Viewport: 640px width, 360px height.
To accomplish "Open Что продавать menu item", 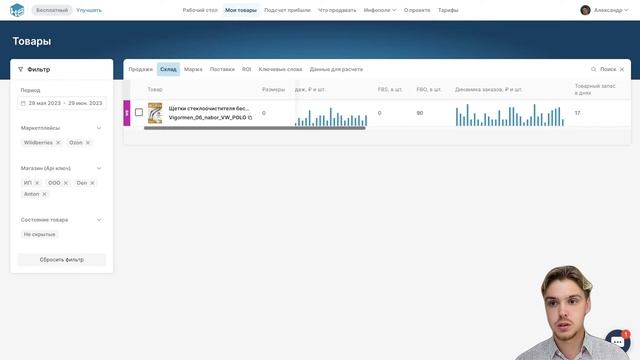I will [x=337, y=10].
